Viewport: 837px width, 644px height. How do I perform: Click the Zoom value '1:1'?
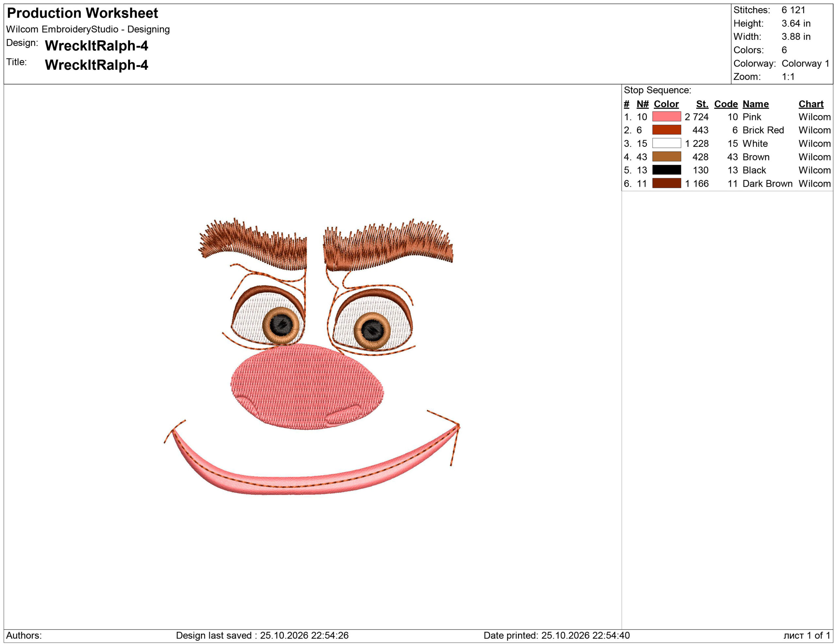(788, 76)
